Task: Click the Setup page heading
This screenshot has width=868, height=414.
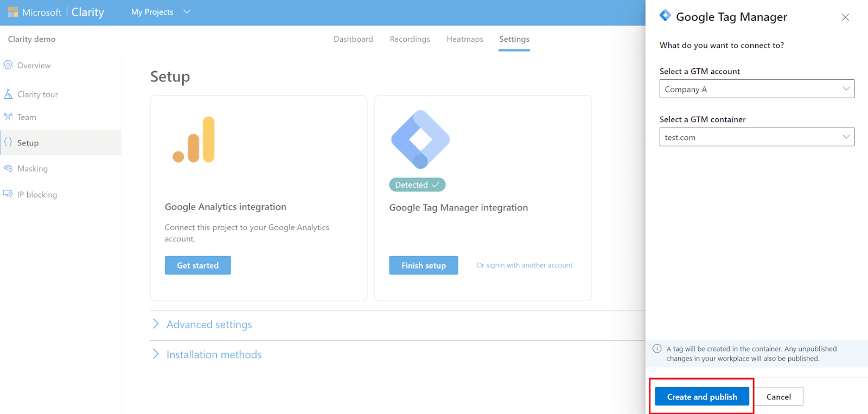Action: (170, 77)
